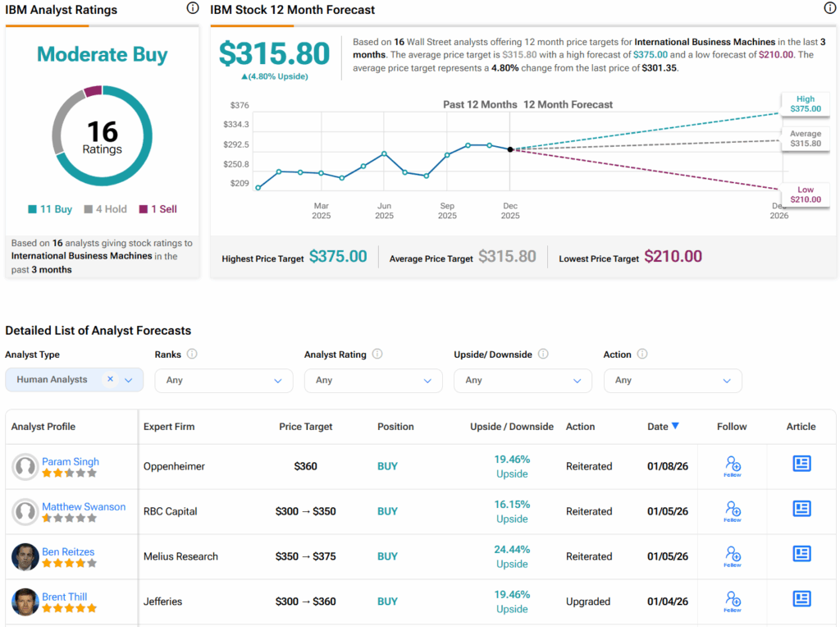840x627 pixels.
Task: Open Param Singh's analyst profile
Action: click(x=71, y=461)
